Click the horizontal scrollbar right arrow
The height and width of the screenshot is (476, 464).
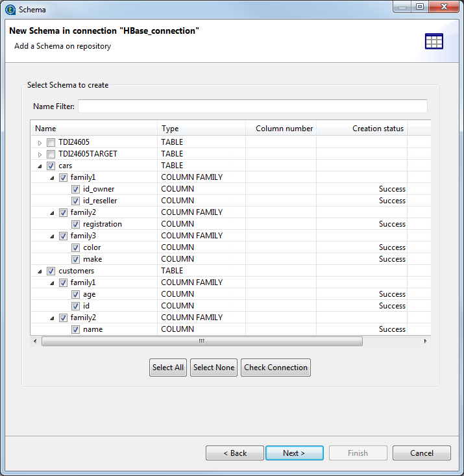425,341
